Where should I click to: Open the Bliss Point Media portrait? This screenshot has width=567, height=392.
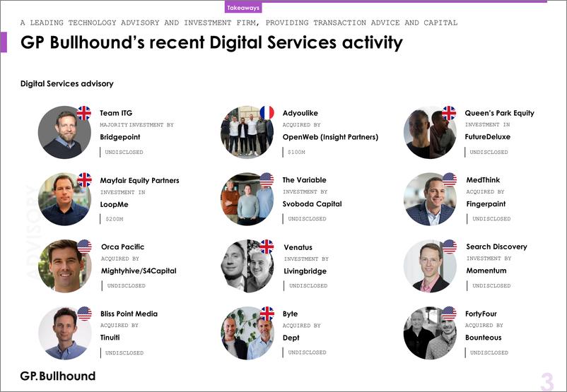click(x=65, y=333)
